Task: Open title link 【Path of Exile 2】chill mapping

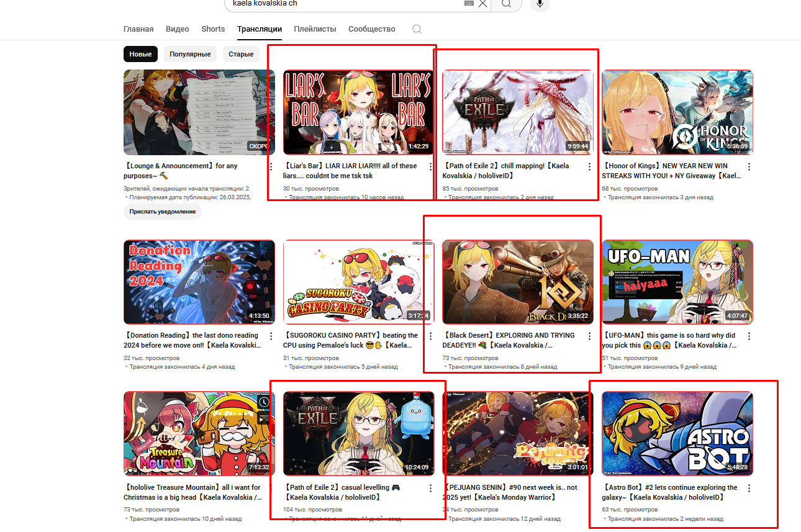Action: (x=505, y=171)
